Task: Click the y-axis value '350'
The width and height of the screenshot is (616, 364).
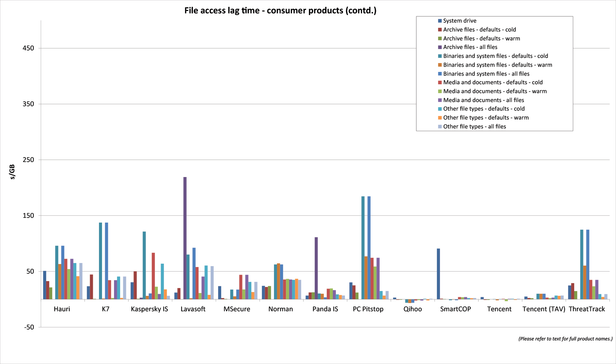Action: pyautogui.click(x=28, y=104)
